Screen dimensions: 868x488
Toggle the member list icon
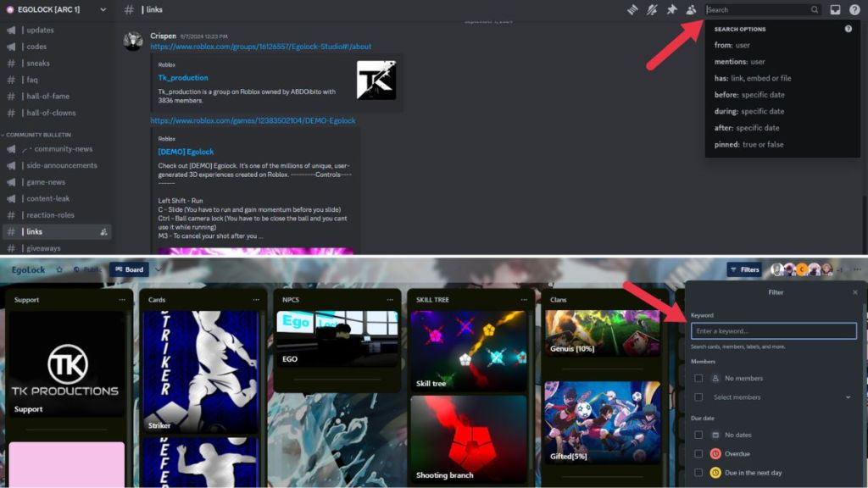point(691,10)
